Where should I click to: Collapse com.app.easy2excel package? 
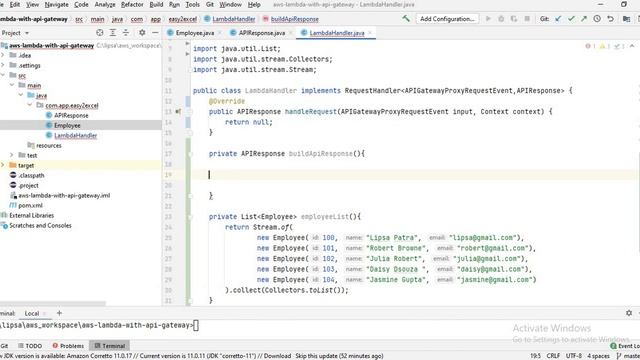pyautogui.click(x=30, y=105)
